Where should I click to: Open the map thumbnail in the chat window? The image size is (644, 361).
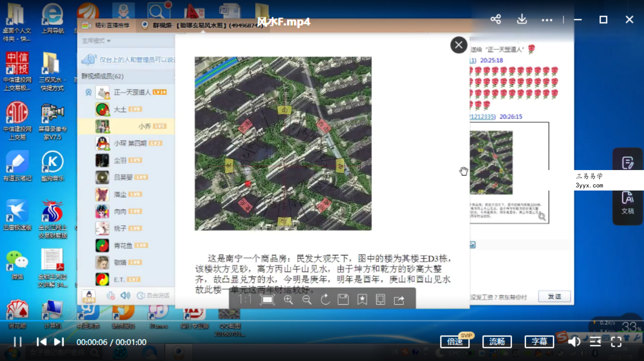pos(491,162)
